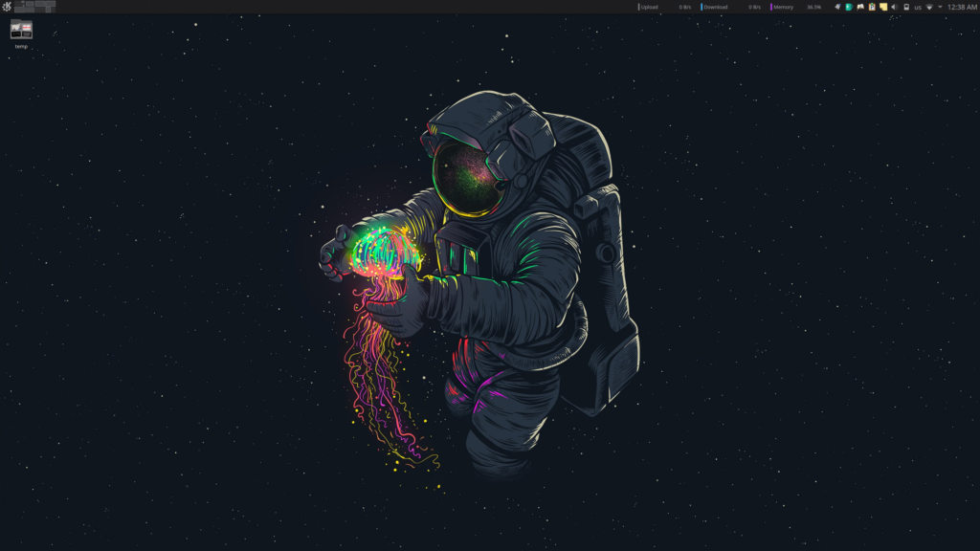Switch the 'us' keyboard layout indicator
The height and width of the screenshot is (551, 980).
918,7
